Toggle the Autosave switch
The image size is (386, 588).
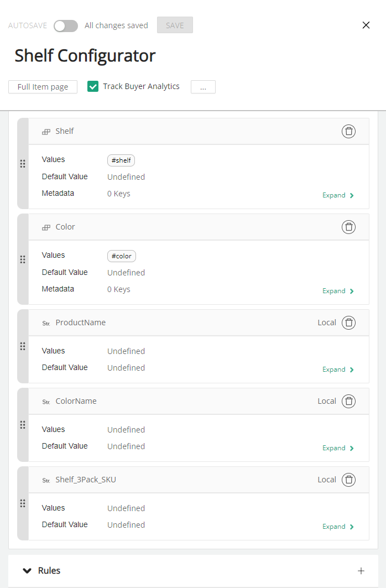[x=66, y=25]
